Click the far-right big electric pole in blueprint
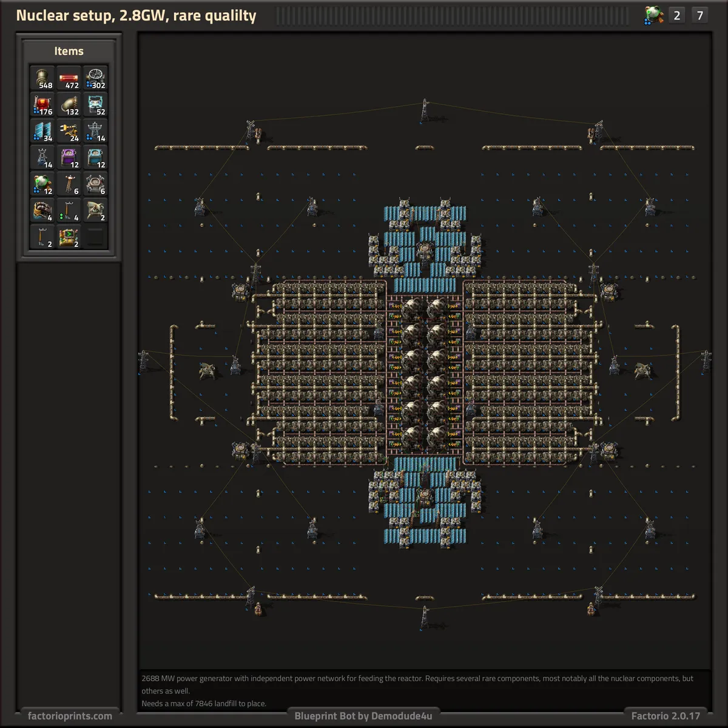728x728 pixels. pyautogui.click(x=706, y=362)
